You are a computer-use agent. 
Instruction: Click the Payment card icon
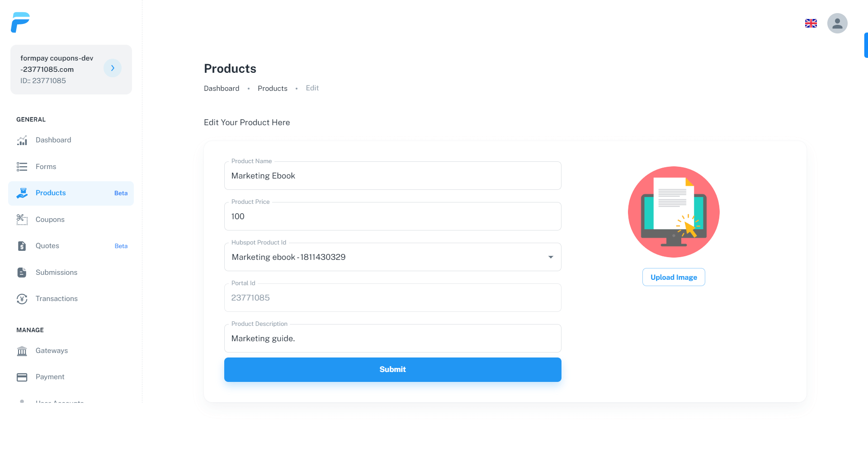[22, 377]
